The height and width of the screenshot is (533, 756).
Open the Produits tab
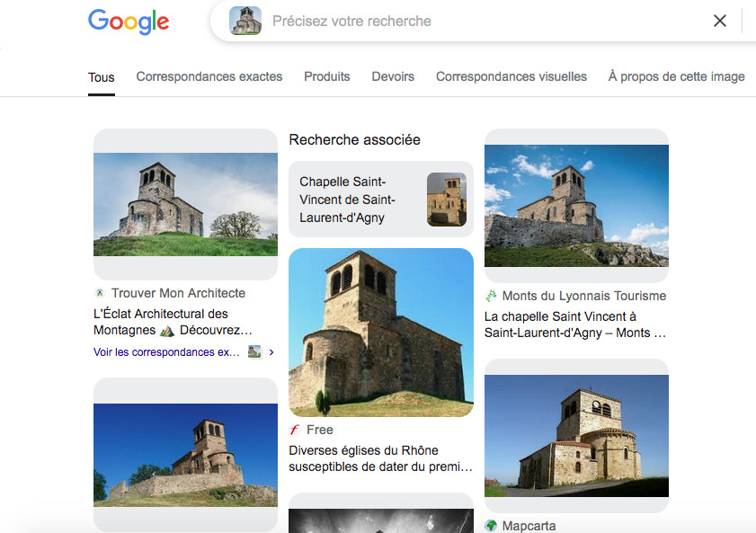[x=327, y=76]
